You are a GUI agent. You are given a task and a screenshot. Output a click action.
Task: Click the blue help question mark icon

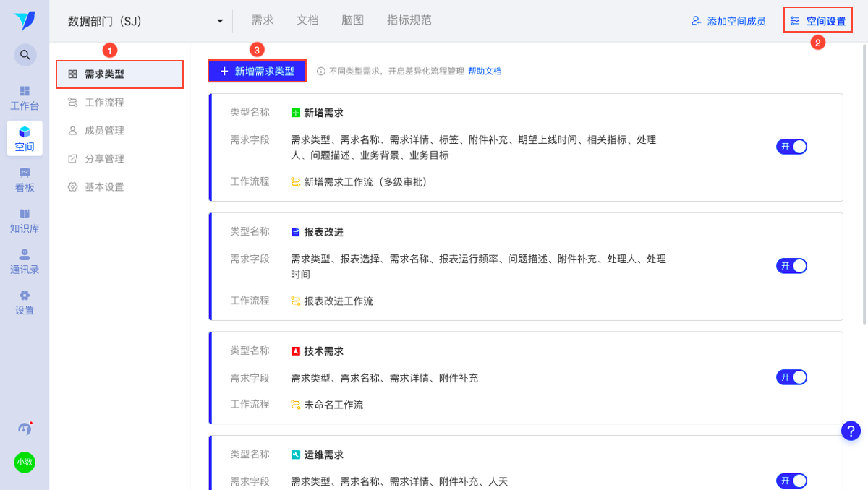point(851,431)
